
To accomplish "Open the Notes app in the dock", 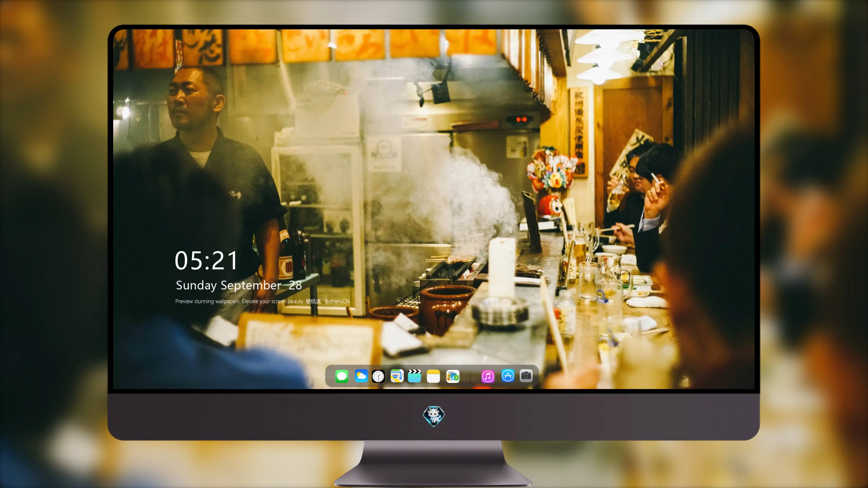I will click(x=433, y=376).
